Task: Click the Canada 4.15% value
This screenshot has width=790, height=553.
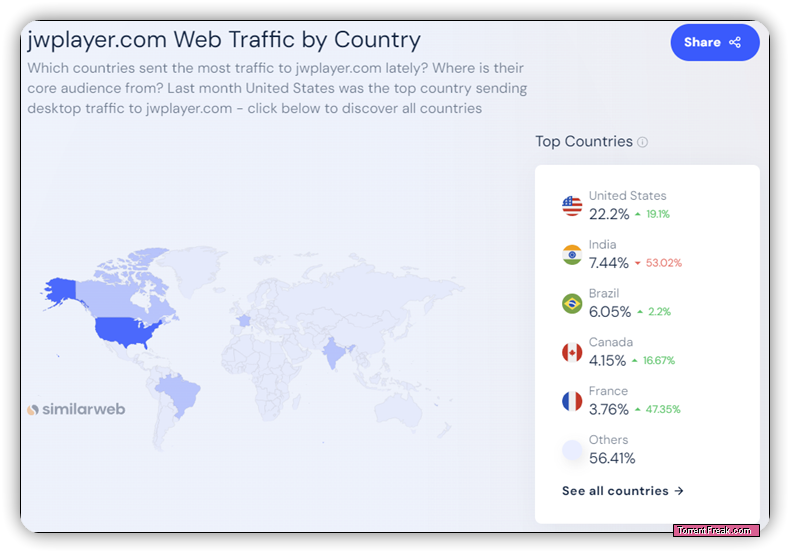Action: click(607, 361)
